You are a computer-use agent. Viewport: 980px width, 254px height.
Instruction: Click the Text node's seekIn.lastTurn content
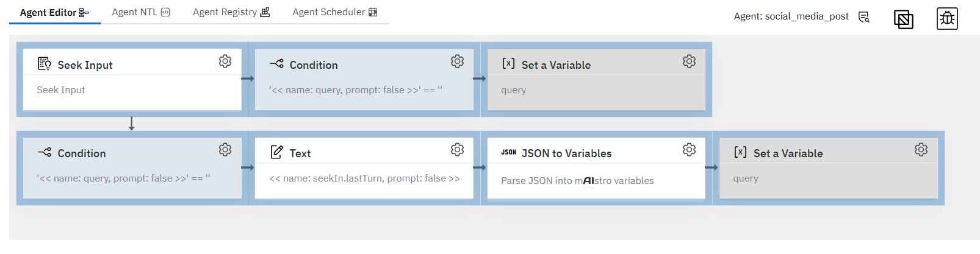(x=365, y=178)
